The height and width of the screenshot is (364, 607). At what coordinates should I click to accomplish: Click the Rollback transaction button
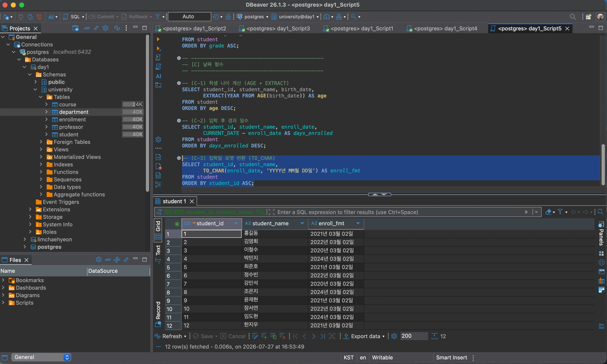click(136, 17)
